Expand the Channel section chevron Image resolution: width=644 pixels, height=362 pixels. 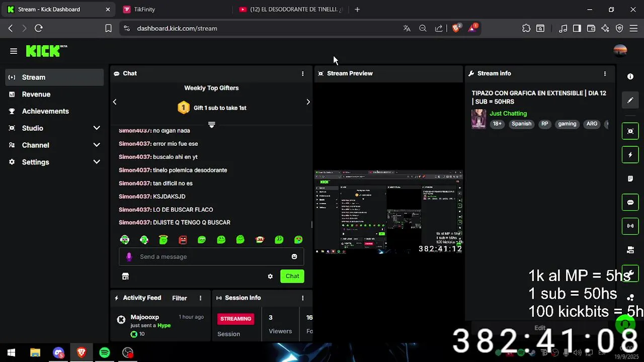coord(97,145)
